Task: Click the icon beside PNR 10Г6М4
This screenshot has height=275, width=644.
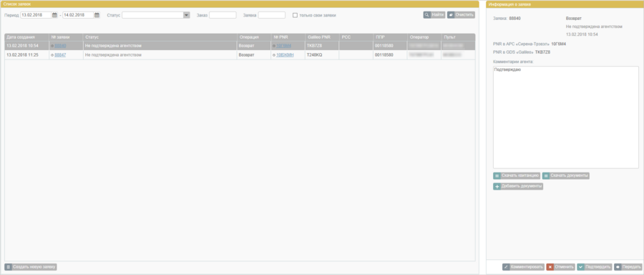Action: coord(274,46)
